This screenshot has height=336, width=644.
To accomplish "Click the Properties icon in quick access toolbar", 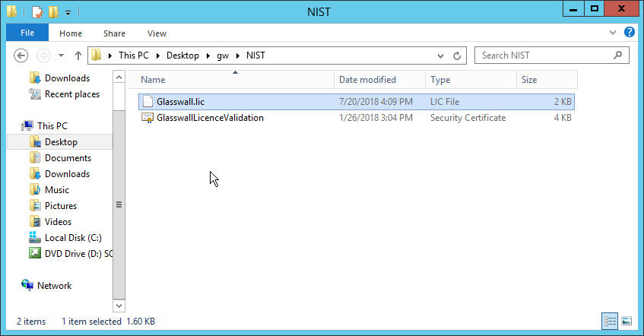I will 36,11.
